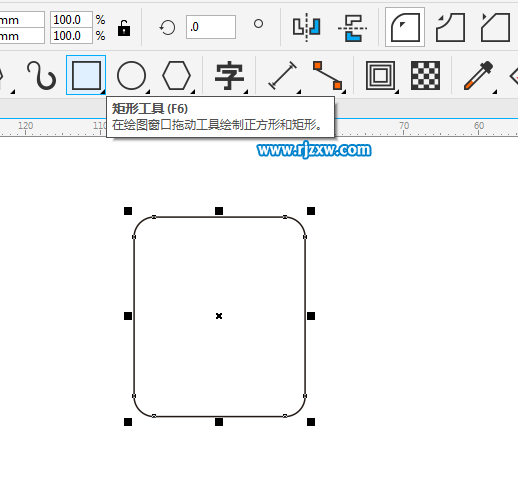518x496 pixels.
Task: Click the rotation angle input field
Action: 211,27
